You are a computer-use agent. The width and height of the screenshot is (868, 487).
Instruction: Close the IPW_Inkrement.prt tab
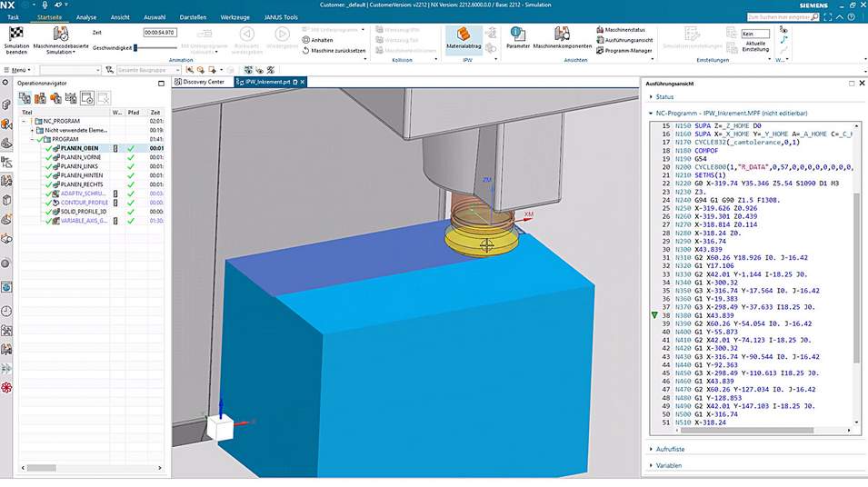[303, 82]
